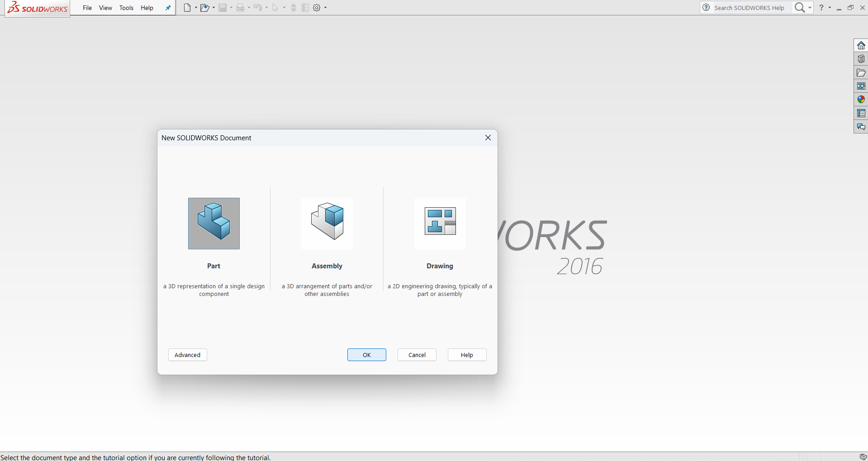Expand the Undo dropdown arrow
Viewport: 868px width, 462px height.
pos(266,8)
